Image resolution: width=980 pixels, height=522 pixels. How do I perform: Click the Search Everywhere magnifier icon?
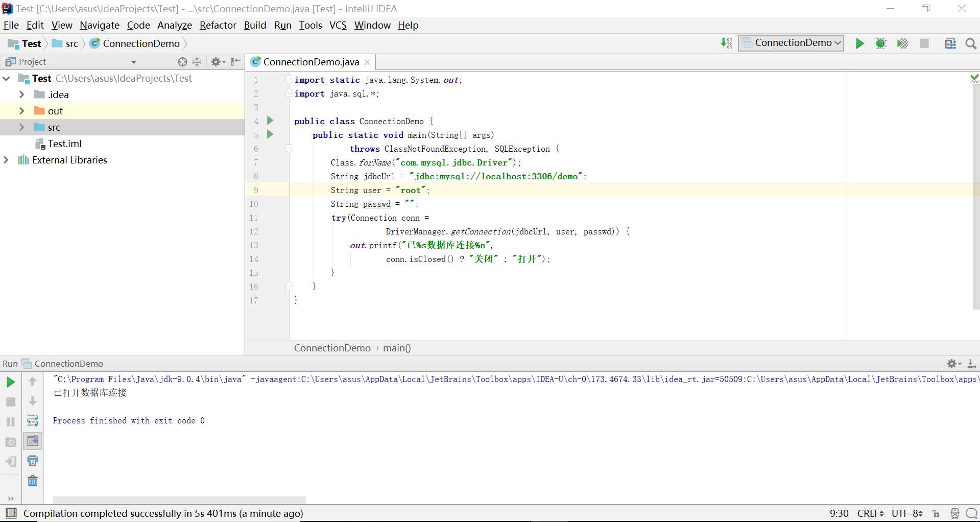pyautogui.click(x=971, y=43)
